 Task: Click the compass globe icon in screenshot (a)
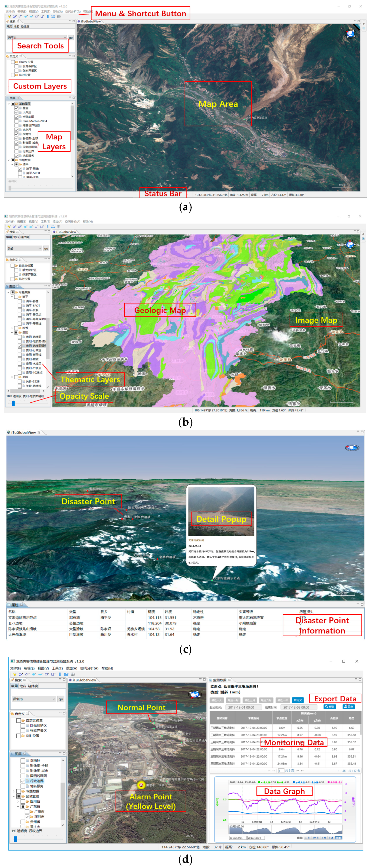tap(351, 33)
